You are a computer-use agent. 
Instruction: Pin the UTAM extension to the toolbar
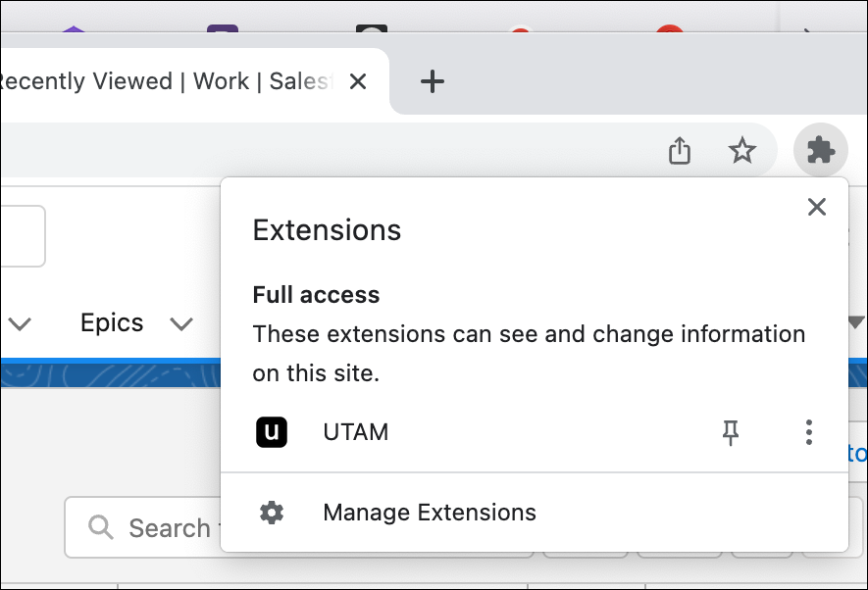pyautogui.click(x=730, y=431)
